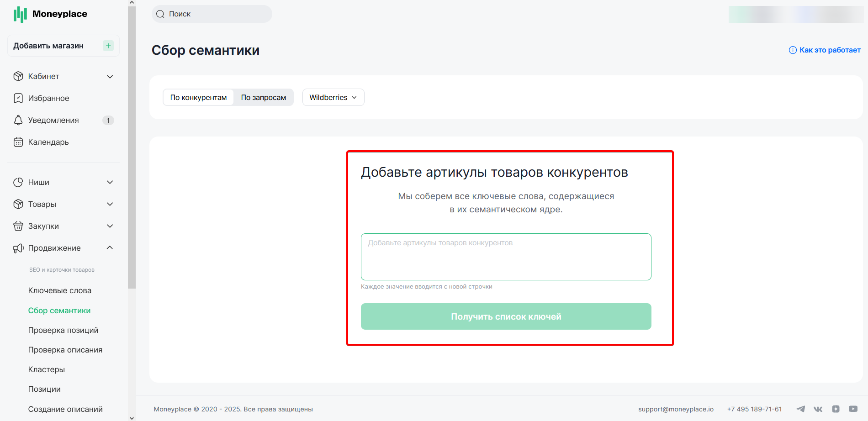Click the Товары box icon
The height and width of the screenshot is (421, 868).
tap(18, 204)
